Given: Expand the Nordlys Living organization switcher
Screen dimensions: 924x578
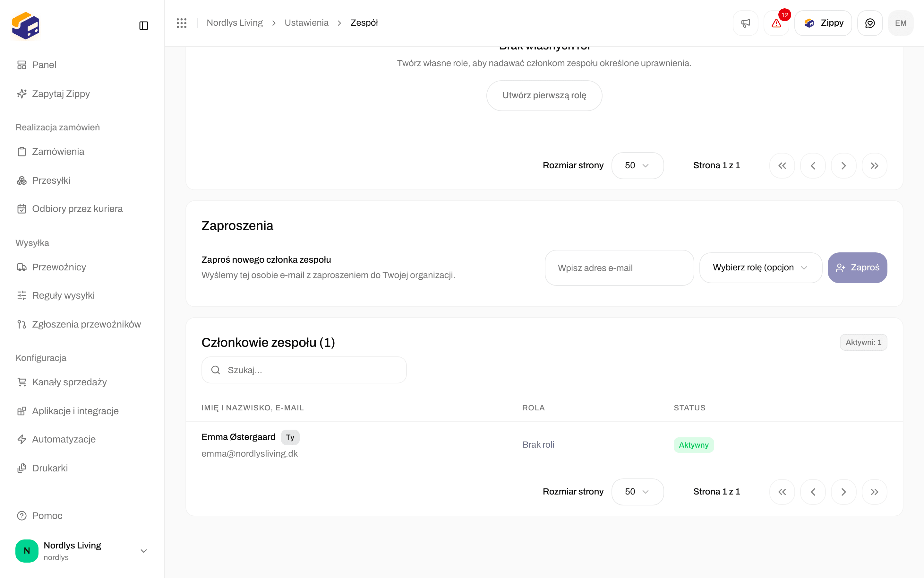Looking at the screenshot, I should coord(82,551).
